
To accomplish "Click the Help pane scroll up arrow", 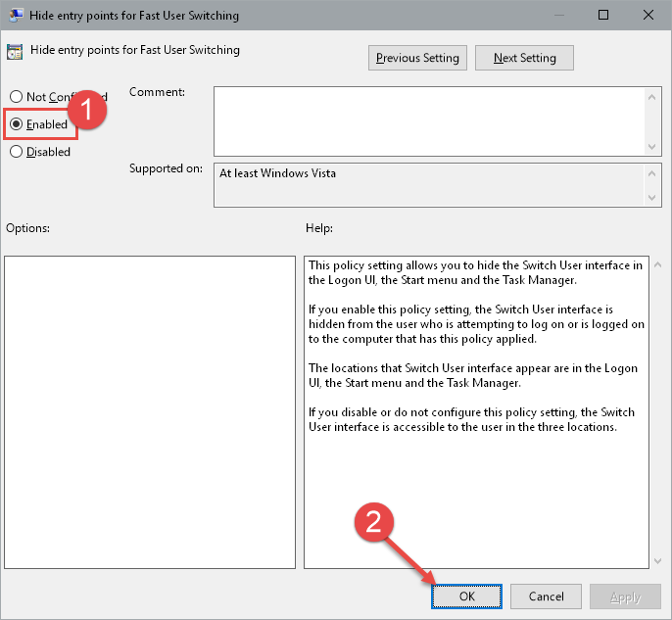I will coord(657,264).
